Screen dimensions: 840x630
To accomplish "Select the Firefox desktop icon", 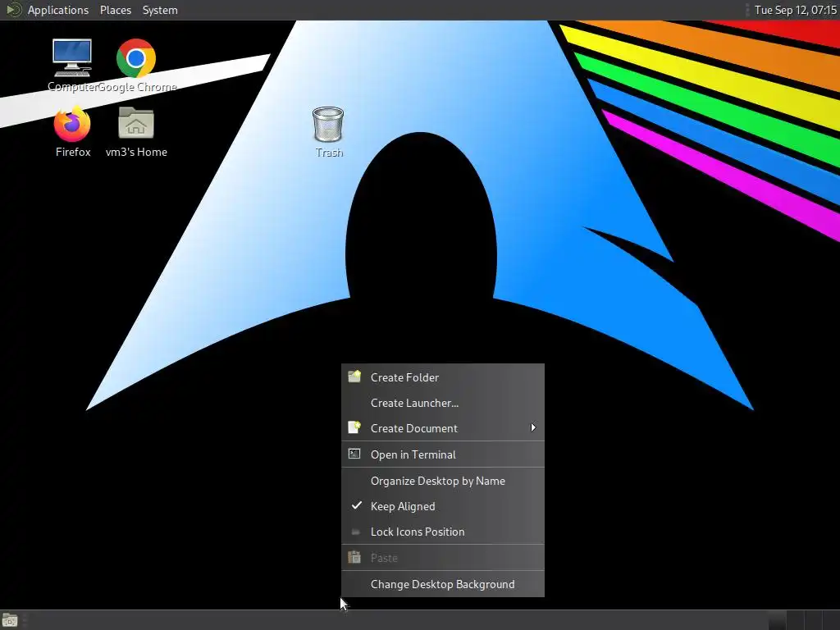I will pos(72,123).
